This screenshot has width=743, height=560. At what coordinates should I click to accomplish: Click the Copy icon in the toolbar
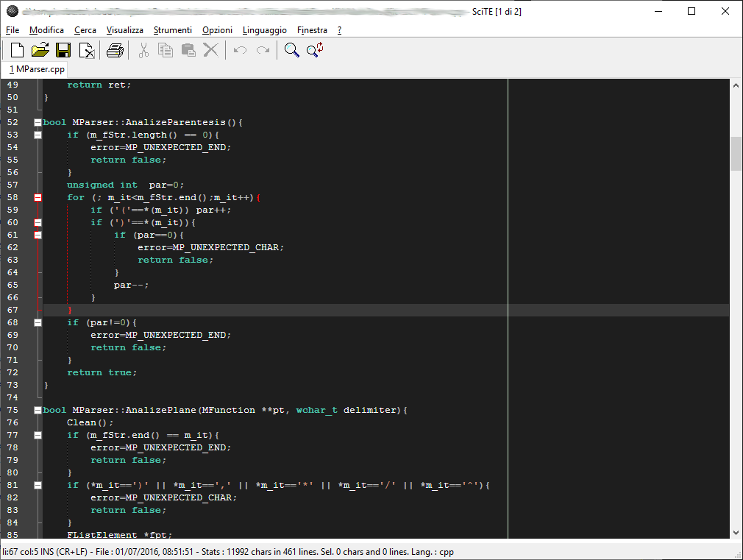pyautogui.click(x=166, y=50)
